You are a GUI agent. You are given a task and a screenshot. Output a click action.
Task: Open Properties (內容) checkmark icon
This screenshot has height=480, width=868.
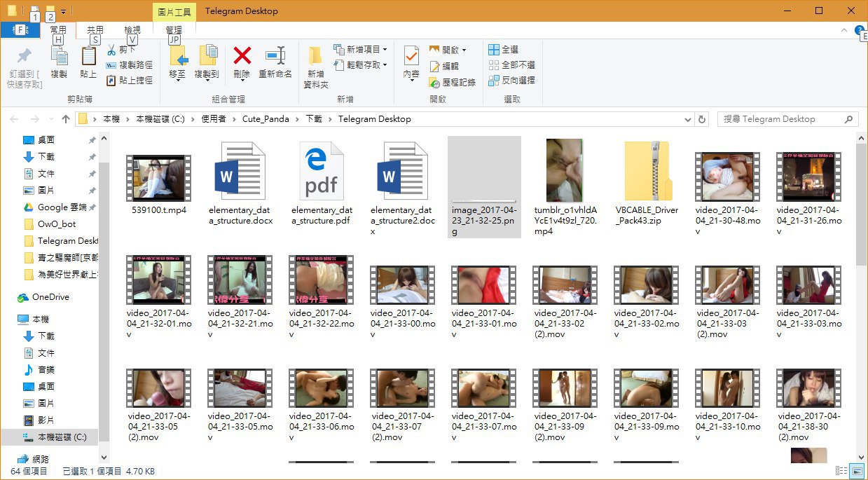411,57
